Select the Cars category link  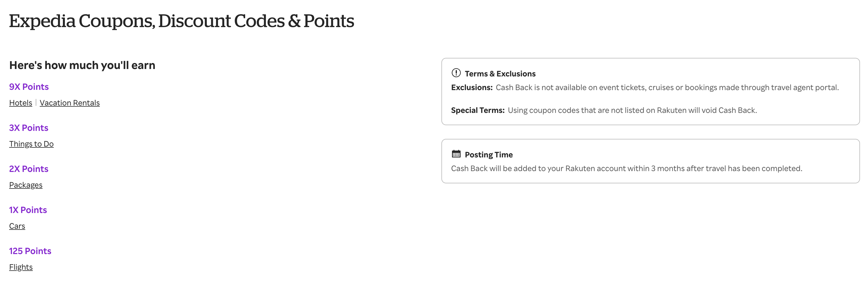(x=17, y=226)
